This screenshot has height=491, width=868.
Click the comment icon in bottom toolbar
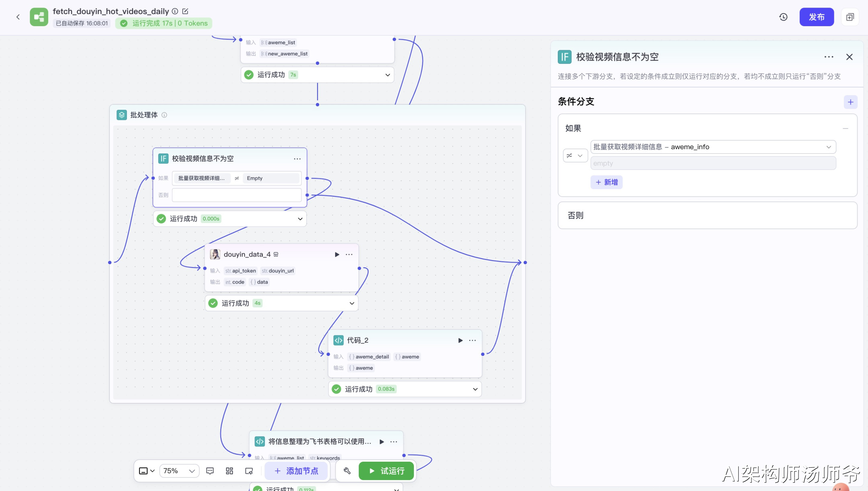coord(210,471)
